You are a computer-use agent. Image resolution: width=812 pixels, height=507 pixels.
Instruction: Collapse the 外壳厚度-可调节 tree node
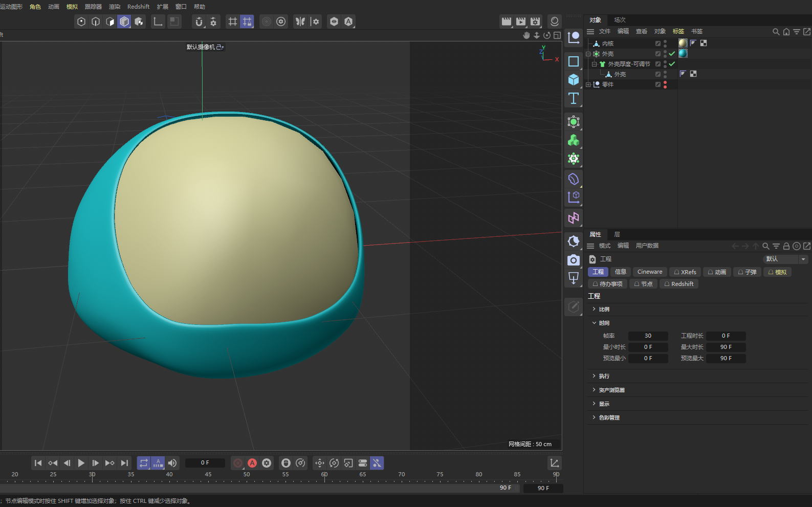click(595, 64)
